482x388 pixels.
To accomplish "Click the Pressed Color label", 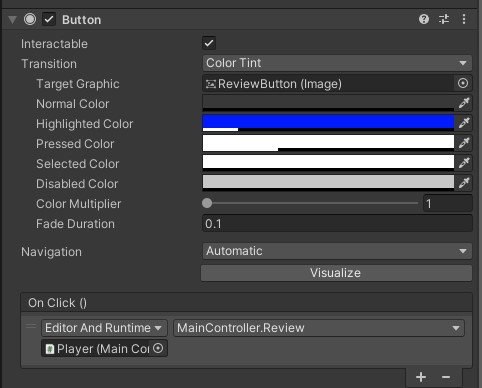I will [75, 144].
